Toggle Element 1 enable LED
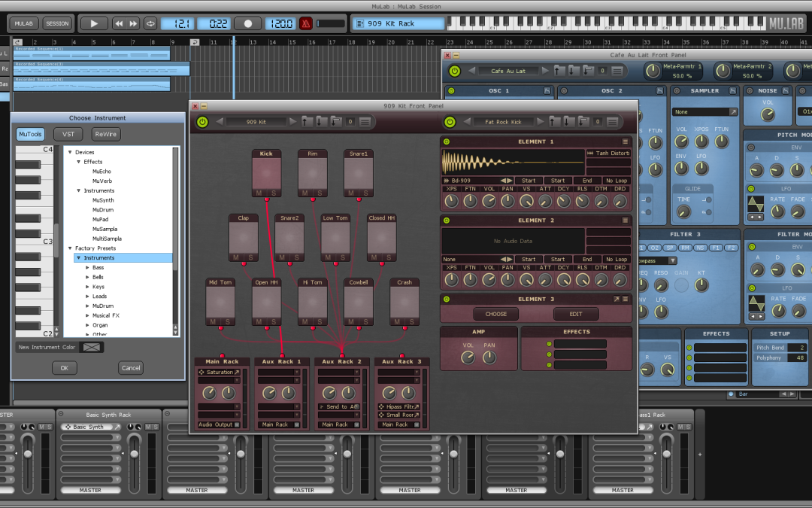The width and height of the screenshot is (812, 508). pos(447,141)
